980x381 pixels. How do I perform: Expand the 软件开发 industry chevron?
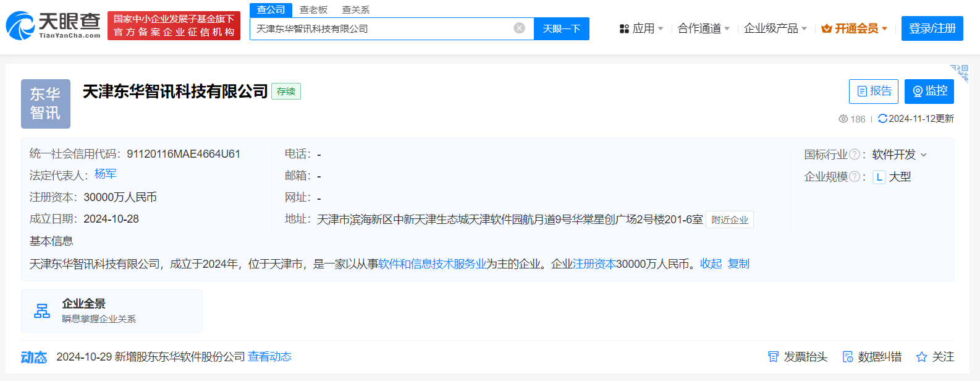pos(924,155)
